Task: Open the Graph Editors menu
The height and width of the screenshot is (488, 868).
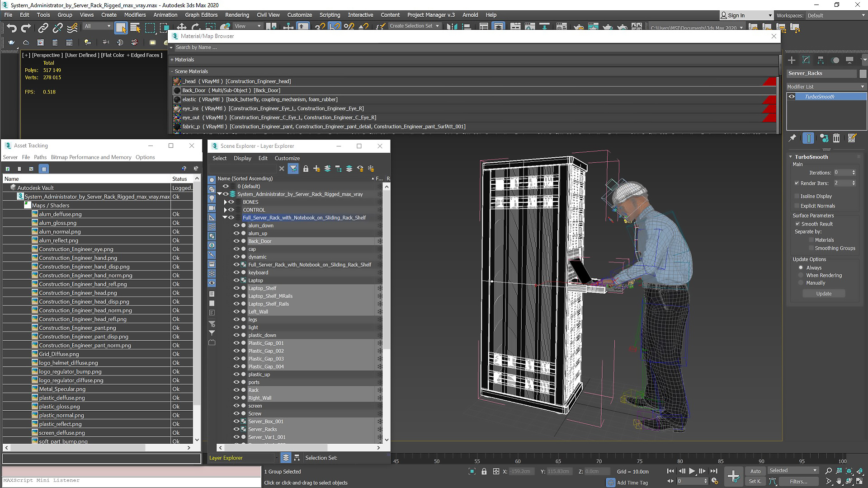Action: [201, 15]
